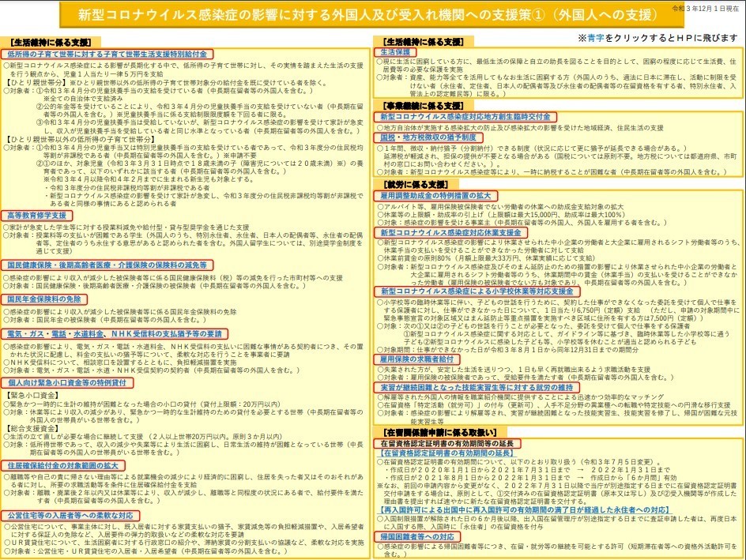Follow the 帰国困難者等への対応 link

(x=416, y=537)
